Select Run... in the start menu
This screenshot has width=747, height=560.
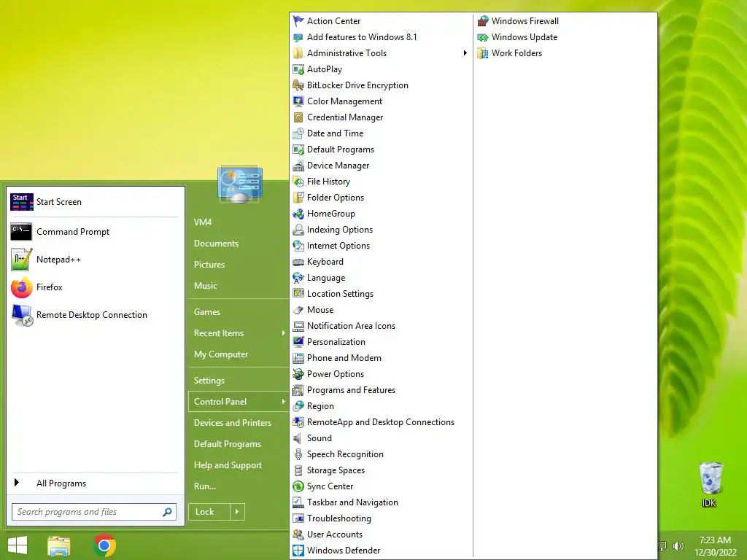[x=205, y=486]
